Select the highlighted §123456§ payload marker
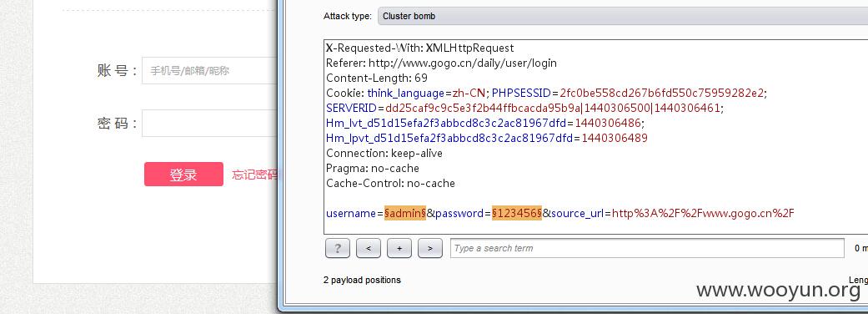Screen dimensions: 868x314 coord(517,213)
